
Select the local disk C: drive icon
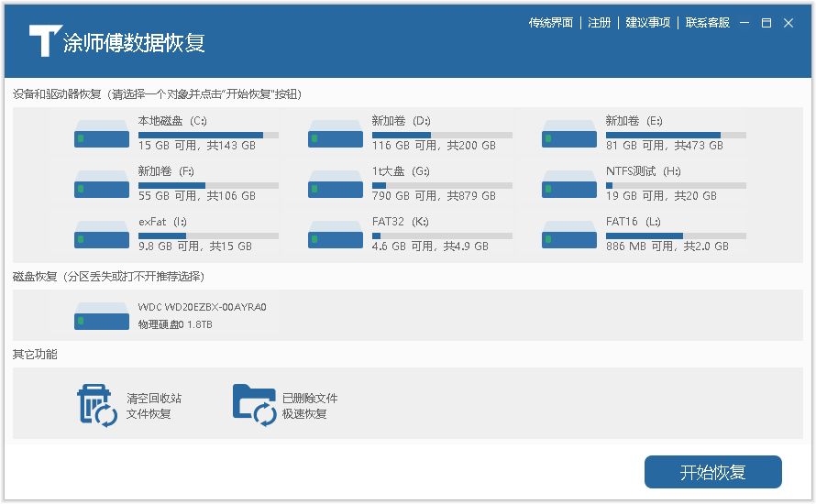pos(101,134)
